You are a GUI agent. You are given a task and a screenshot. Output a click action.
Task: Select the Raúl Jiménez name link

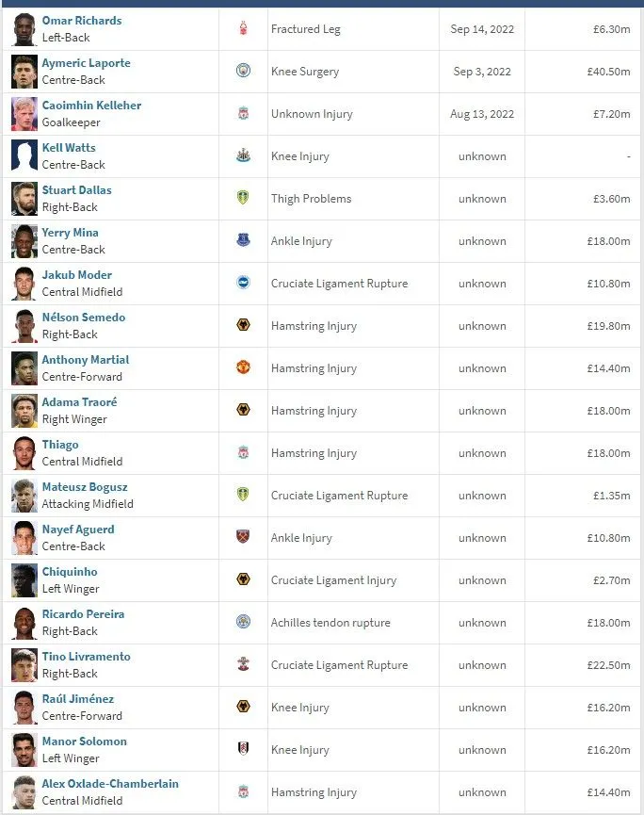77,699
